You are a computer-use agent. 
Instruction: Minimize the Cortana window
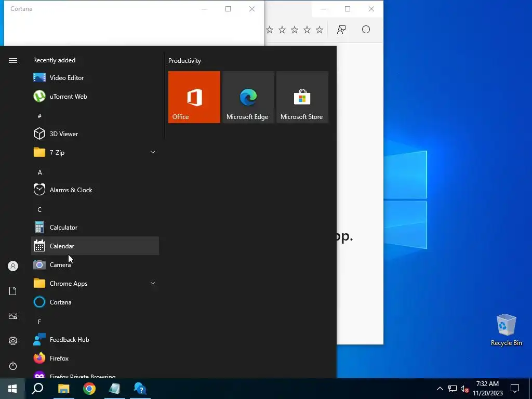tap(204, 9)
